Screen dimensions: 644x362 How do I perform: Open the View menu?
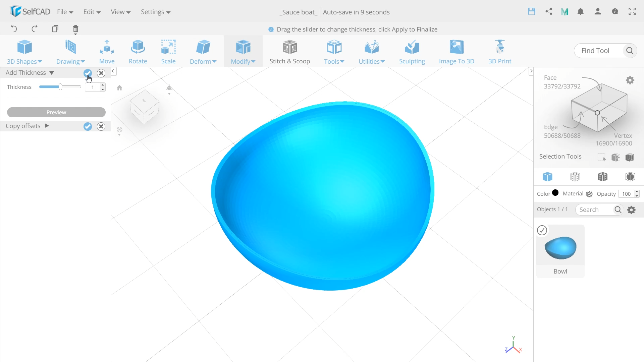[120, 12]
